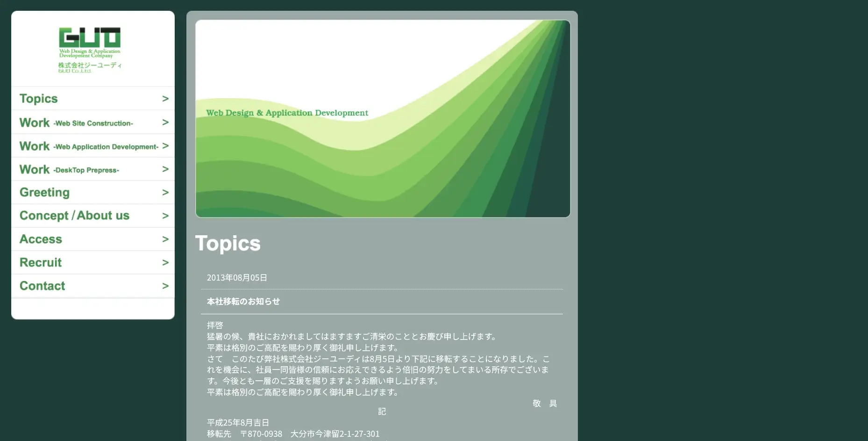The image size is (868, 441).
Task: Click the 本社移転のお知らせ article title
Action: [x=243, y=302]
